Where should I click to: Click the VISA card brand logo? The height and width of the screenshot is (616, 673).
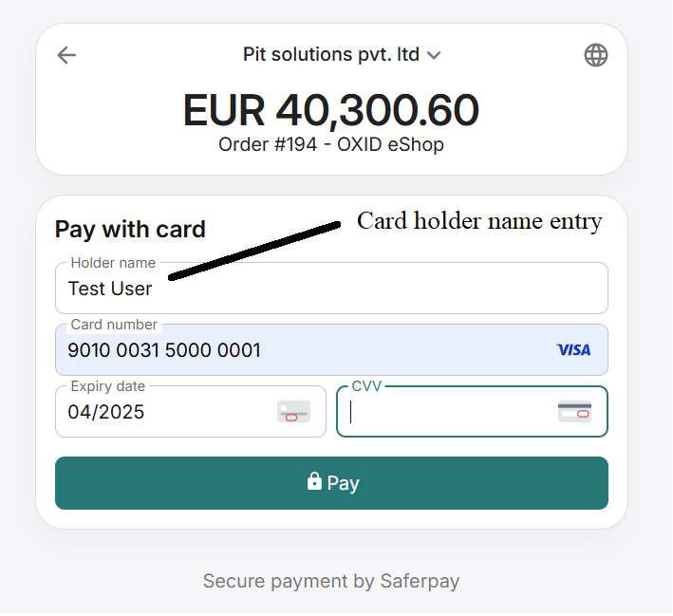pos(573,350)
